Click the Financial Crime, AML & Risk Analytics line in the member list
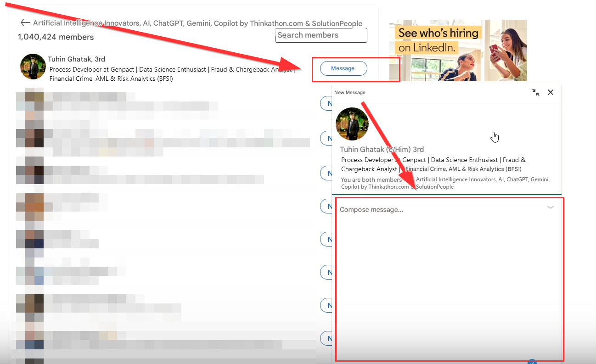This screenshot has width=596, height=364. coord(111,78)
